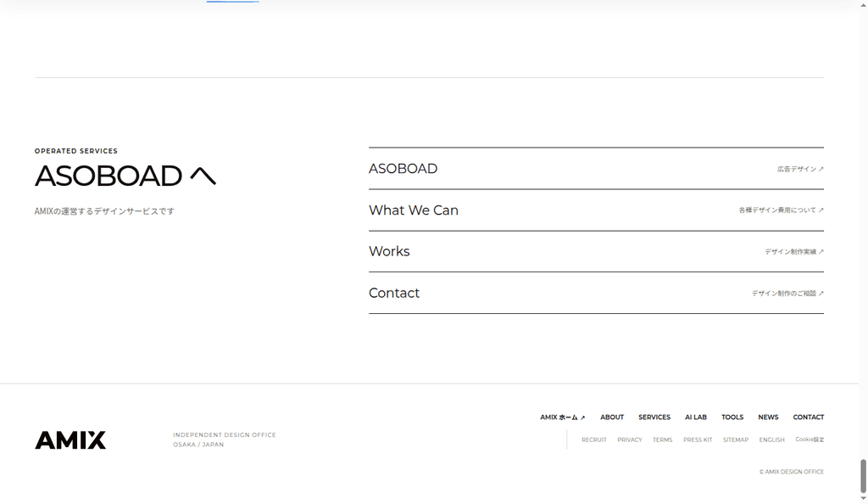This screenshot has width=868, height=504.
Task: Open the PRIVACY footer link
Action: pos(630,440)
